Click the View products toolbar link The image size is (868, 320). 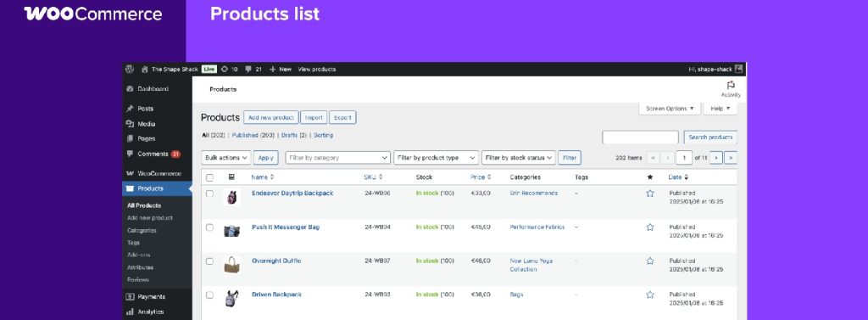pyautogui.click(x=317, y=70)
